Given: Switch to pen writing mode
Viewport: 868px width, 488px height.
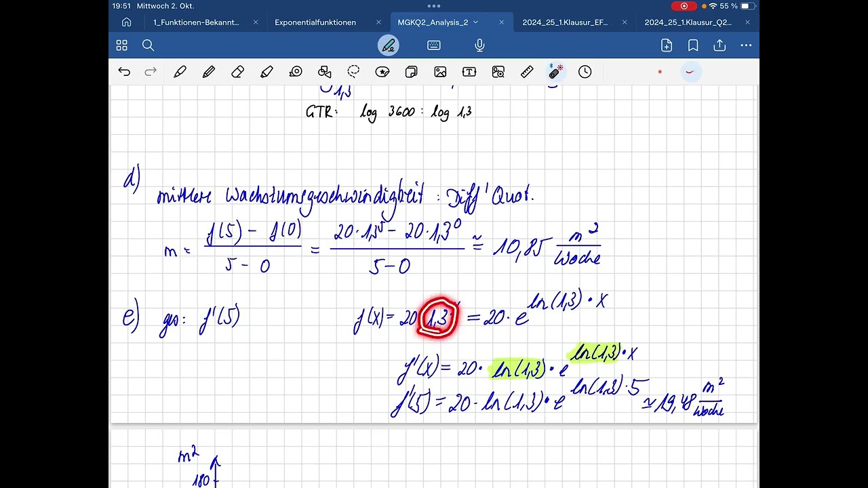Looking at the screenshot, I should click(389, 45).
